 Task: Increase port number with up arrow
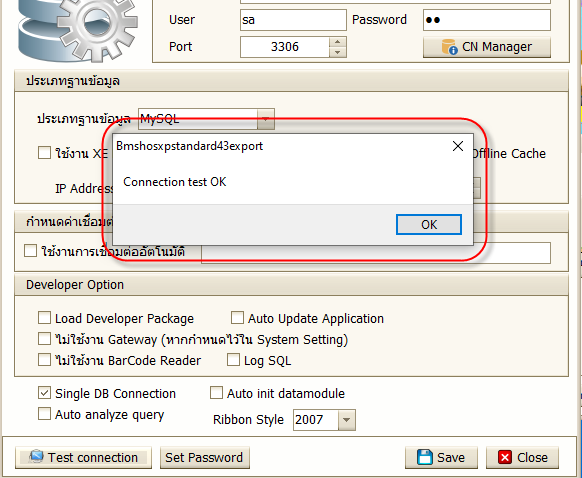(x=337, y=42)
